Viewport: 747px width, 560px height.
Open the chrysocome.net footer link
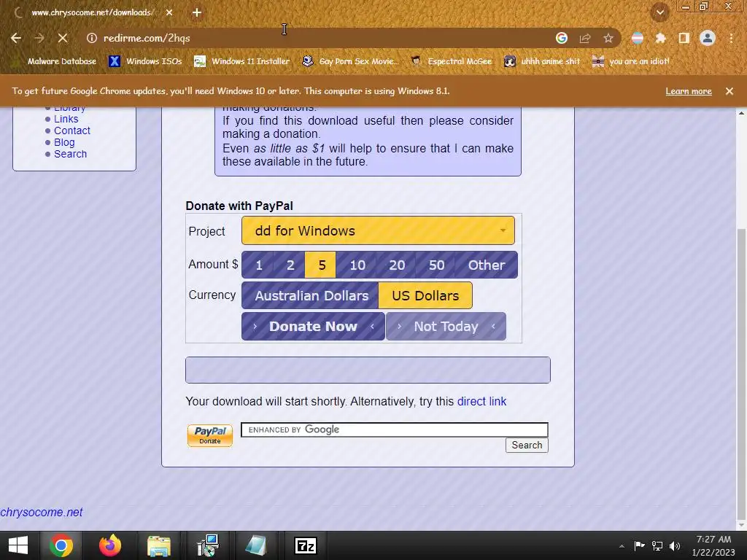point(42,512)
